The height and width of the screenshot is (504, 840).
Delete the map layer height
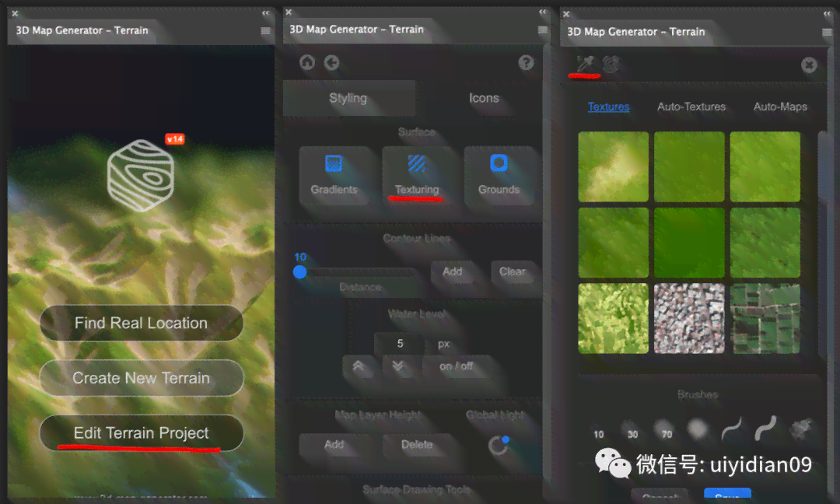[417, 445]
